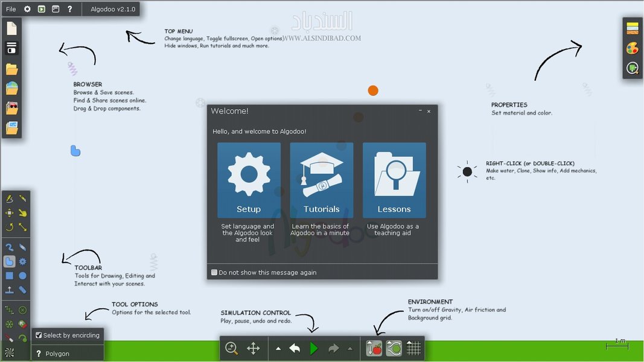644x362 pixels.
Task: Select the Rotate tool
Action: click(10, 227)
